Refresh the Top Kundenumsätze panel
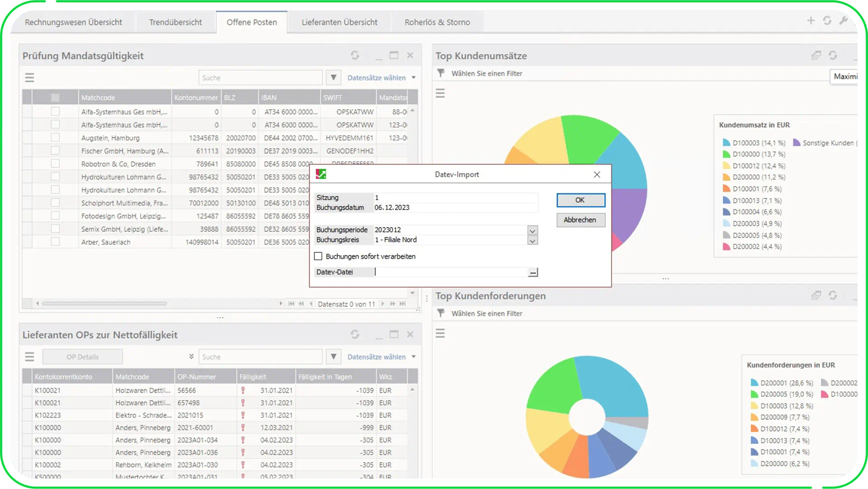868x489 pixels. click(833, 55)
